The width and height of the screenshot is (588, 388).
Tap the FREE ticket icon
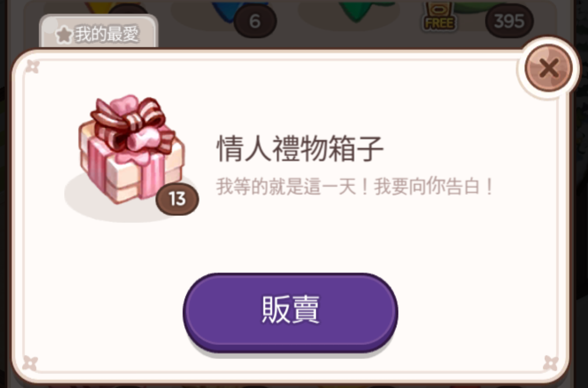coord(439,16)
